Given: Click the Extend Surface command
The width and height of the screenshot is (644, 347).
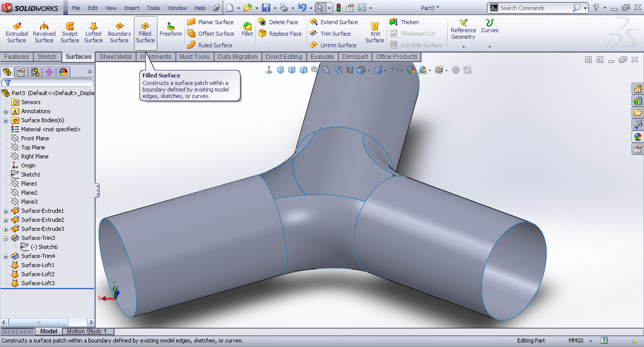Looking at the screenshot, I should coord(334,22).
